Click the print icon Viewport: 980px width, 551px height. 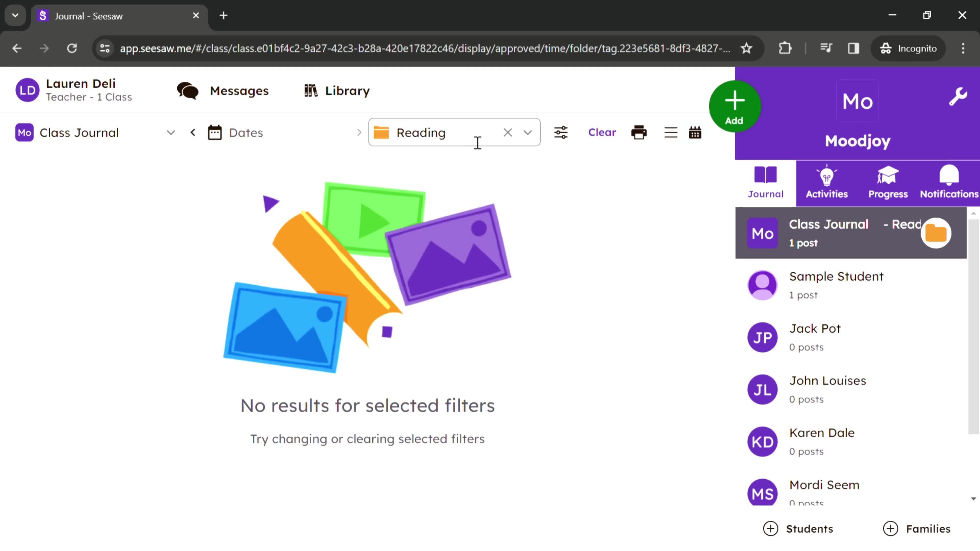pyautogui.click(x=638, y=133)
